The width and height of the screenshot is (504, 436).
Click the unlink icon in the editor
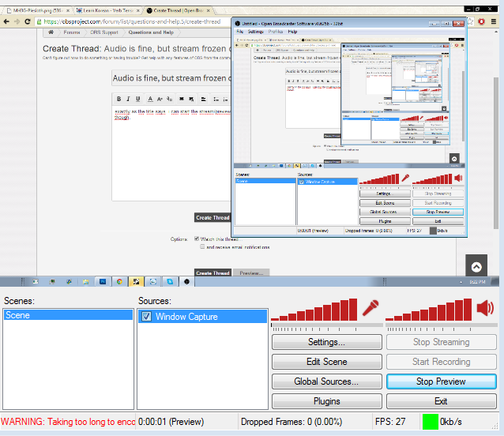(x=191, y=99)
